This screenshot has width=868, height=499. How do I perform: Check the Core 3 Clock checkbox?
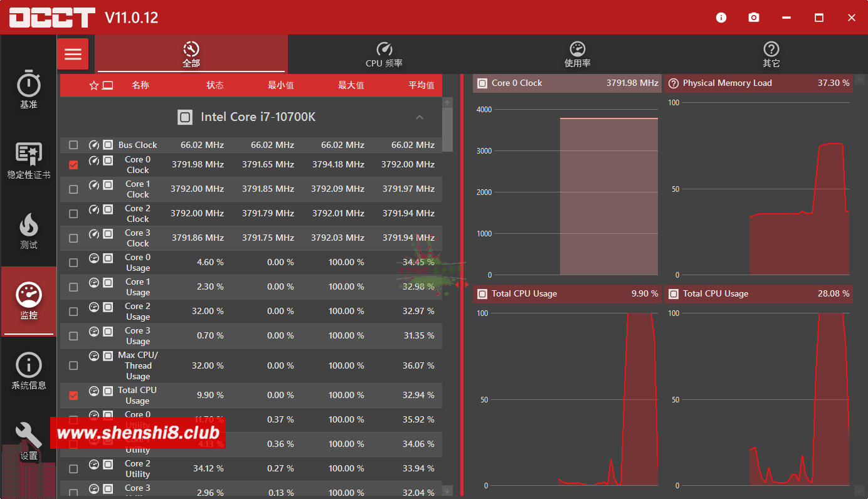pos(73,238)
